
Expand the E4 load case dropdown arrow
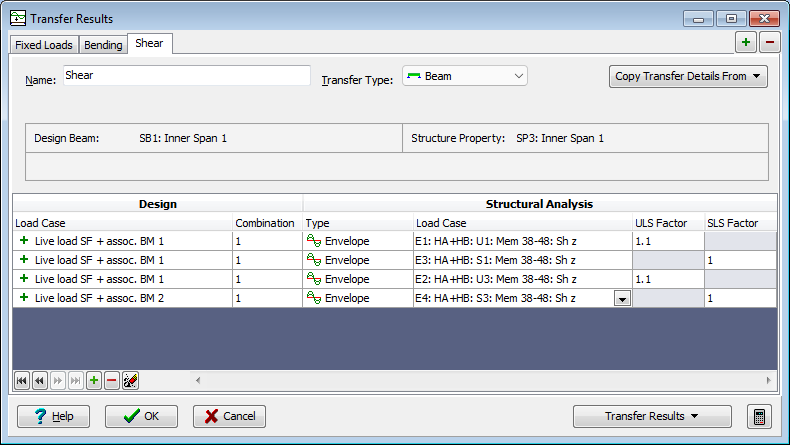pyautogui.click(x=622, y=299)
